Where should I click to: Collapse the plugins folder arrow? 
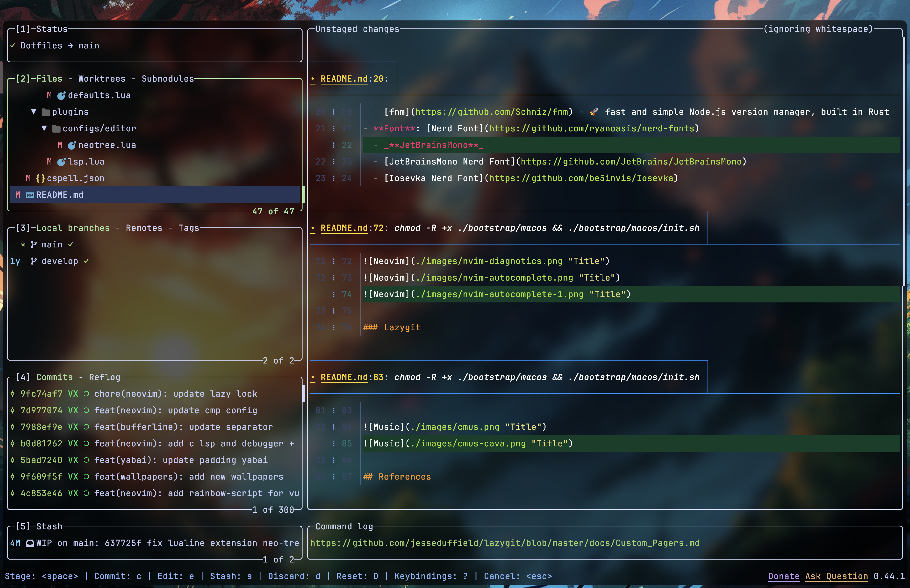click(x=34, y=112)
